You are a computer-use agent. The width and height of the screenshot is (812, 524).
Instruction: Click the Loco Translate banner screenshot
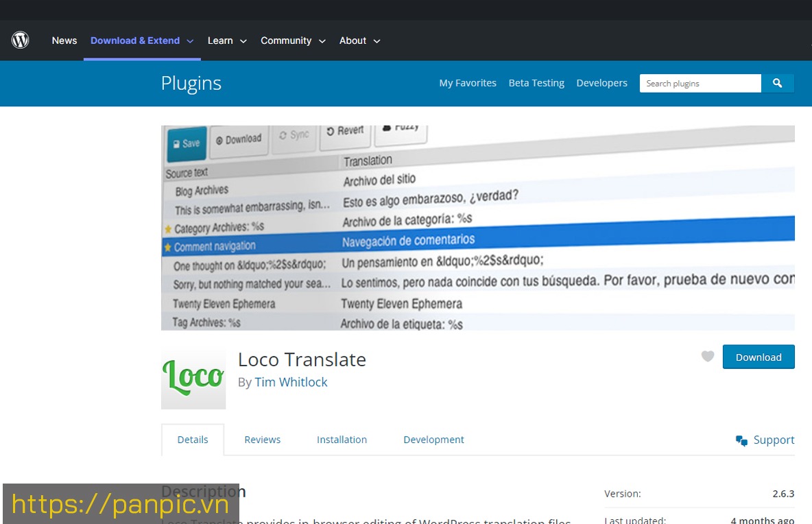click(x=477, y=228)
